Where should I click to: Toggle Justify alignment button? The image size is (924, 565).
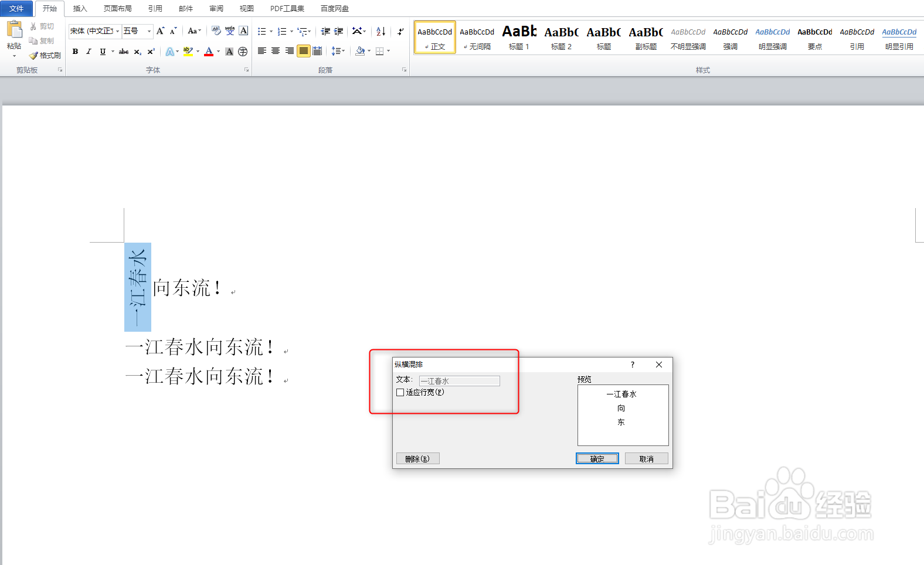tap(303, 51)
